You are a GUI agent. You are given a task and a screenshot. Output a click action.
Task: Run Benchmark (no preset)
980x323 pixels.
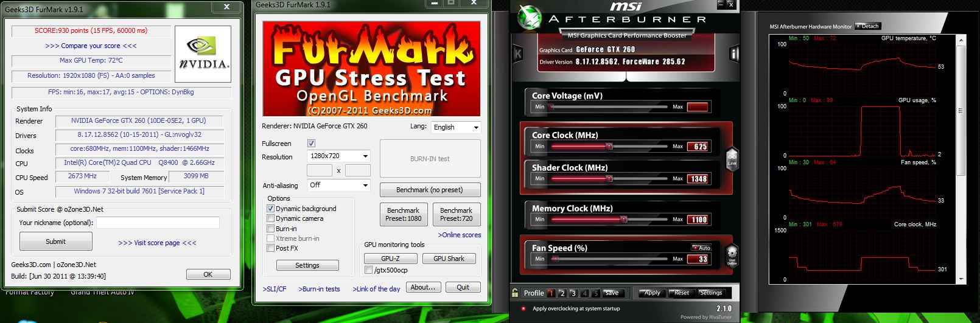point(430,190)
